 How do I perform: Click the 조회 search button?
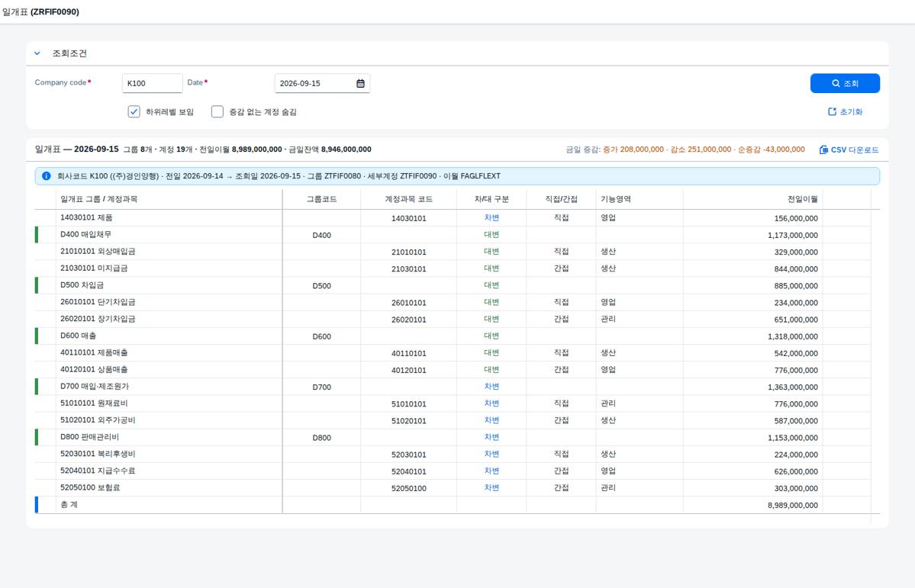coord(845,83)
